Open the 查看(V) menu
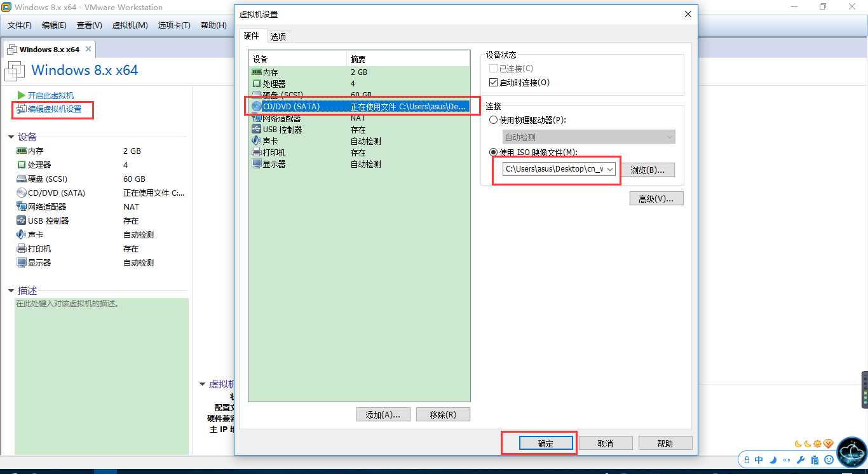The image size is (868, 474). coord(90,25)
